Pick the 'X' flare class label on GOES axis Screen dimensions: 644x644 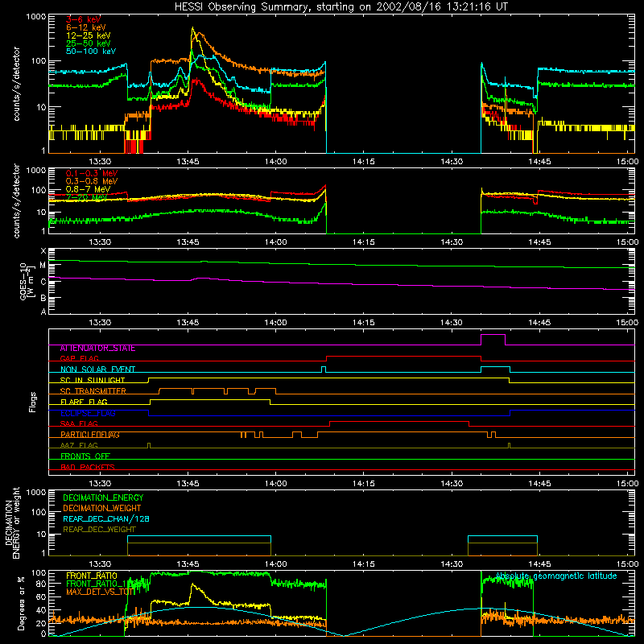coord(43,250)
